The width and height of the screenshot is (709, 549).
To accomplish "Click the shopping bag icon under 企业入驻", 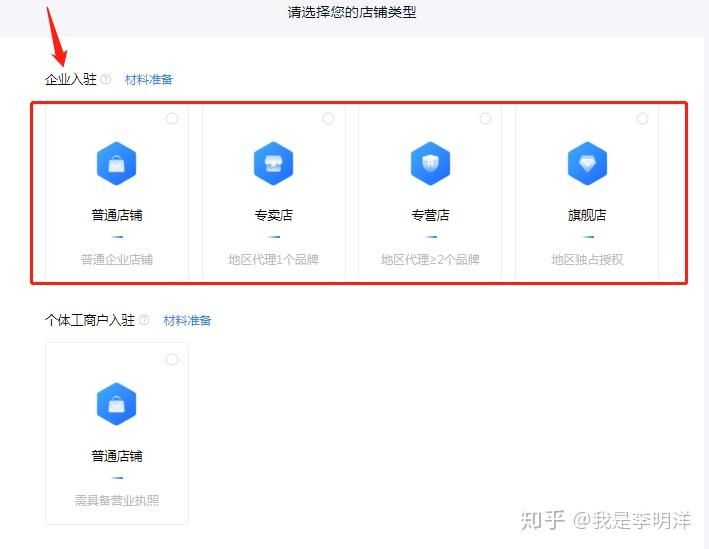I will [116, 163].
